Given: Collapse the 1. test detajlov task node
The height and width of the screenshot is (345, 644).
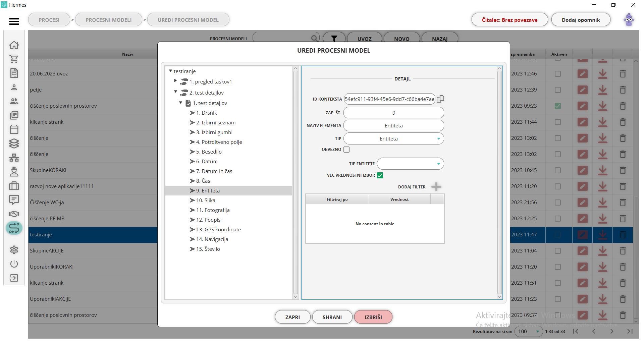Looking at the screenshot, I should click(181, 103).
